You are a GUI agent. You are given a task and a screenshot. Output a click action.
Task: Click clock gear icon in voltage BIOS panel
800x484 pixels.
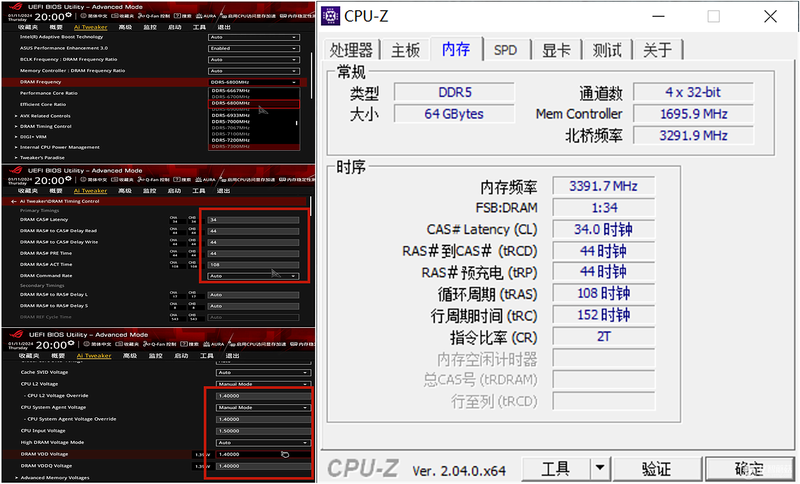click(70, 342)
